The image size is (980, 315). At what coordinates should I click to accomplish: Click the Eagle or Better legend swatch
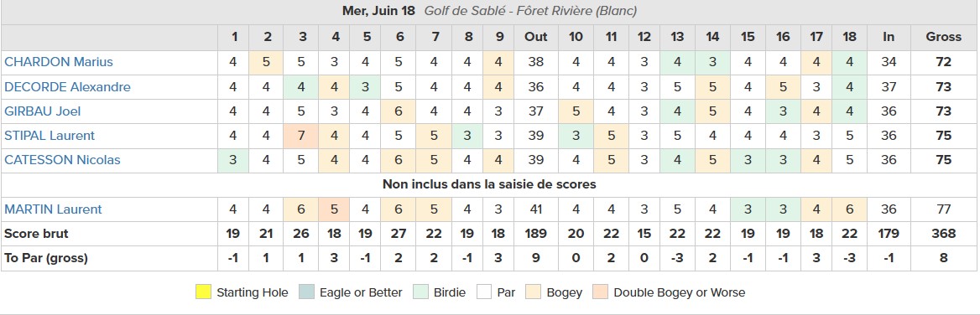(306, 292)
